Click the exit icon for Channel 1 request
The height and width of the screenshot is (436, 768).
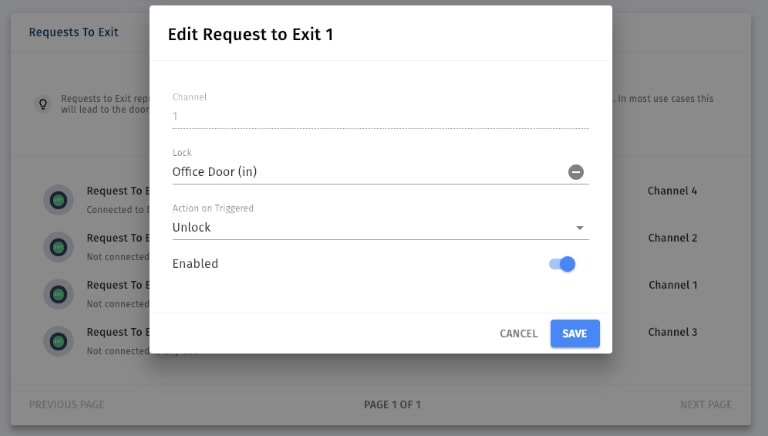point(58,294)
